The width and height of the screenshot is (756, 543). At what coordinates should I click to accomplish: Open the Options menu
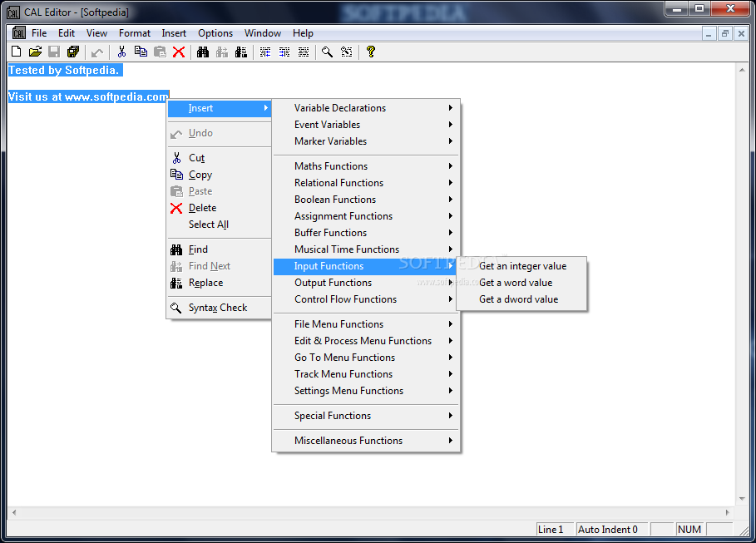[215, 33]
